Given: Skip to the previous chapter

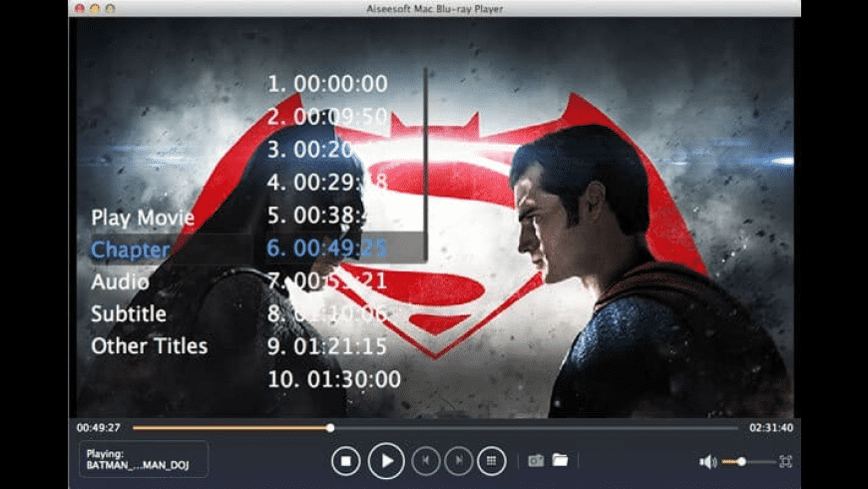Looking at the screenshot, I should [x=426, y=461].
